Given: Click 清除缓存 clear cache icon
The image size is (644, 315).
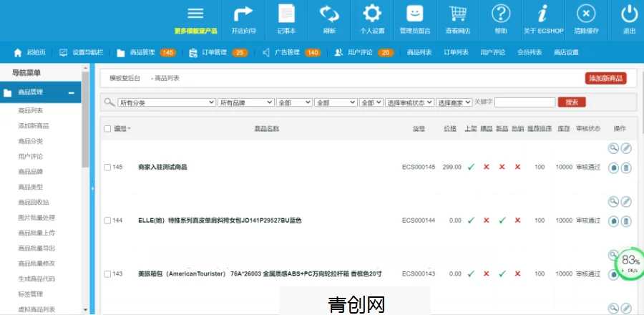Looking at the screenshot, I should tap(586, 14).
